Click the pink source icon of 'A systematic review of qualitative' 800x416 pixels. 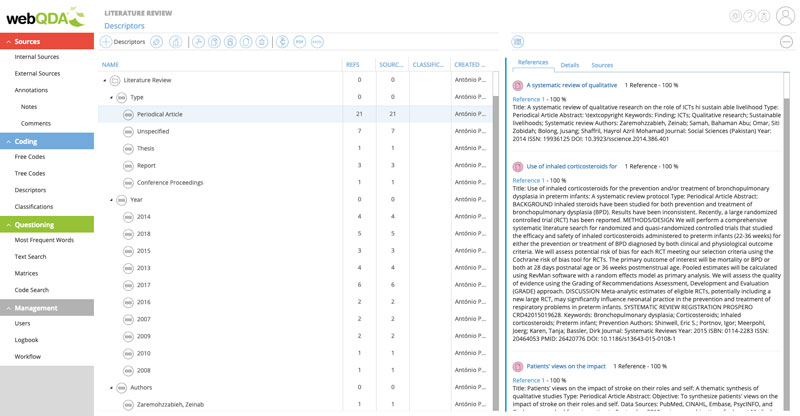coord(518,85)
